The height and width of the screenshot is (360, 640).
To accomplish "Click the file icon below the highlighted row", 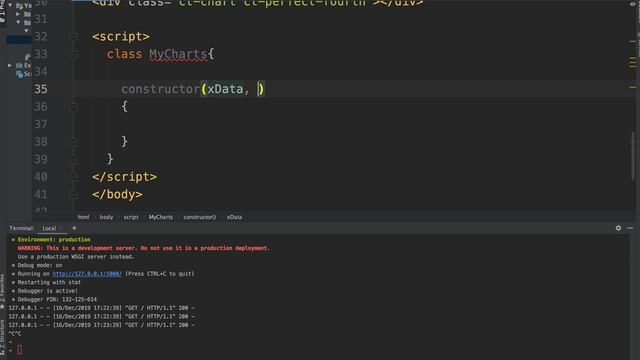I will [x=27, y=57].
